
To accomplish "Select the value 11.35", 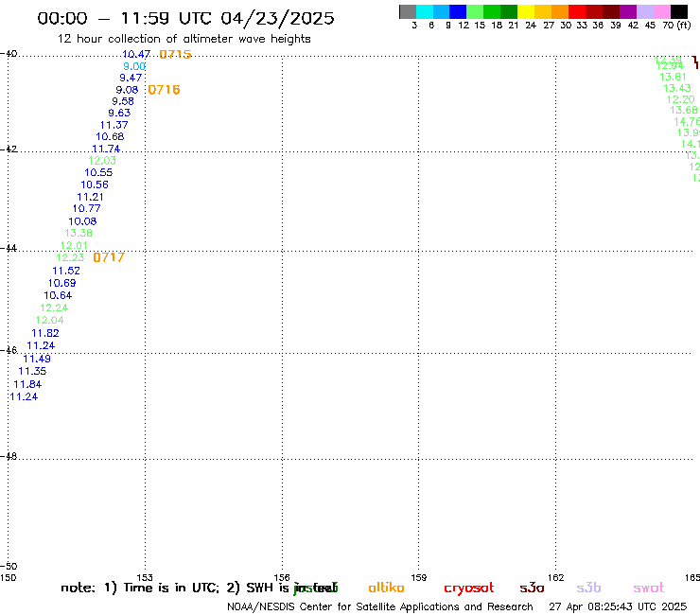I will pos(32,371).
